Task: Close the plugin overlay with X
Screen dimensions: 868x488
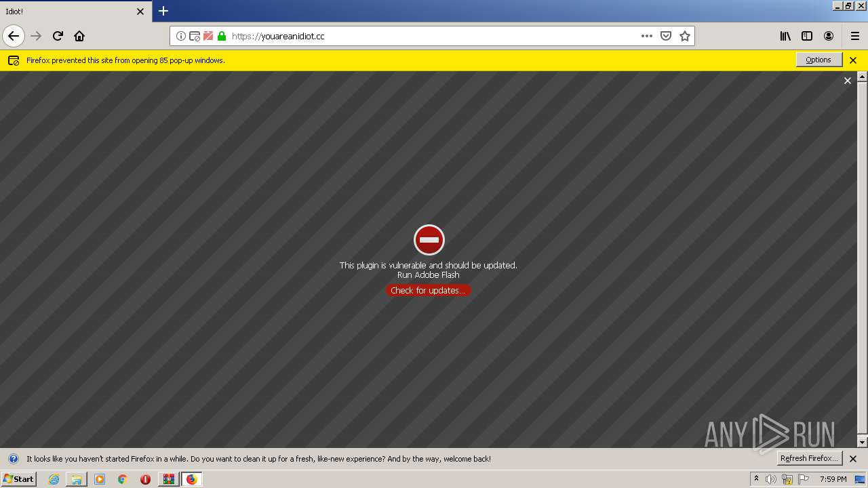Action: tap(847, 81)
